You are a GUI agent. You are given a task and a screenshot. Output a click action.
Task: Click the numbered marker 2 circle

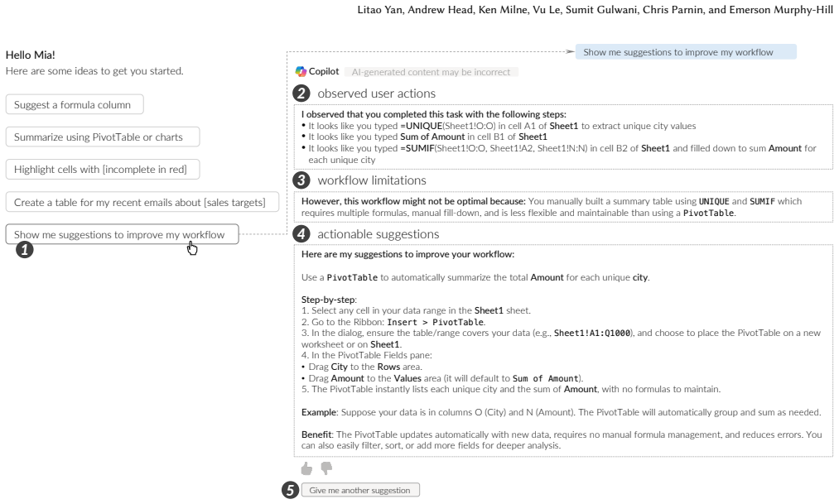[x=301, y=94]
